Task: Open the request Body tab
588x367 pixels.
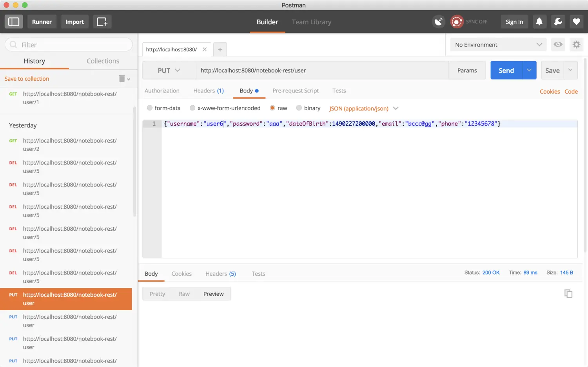Action: [x=249, y=90]
